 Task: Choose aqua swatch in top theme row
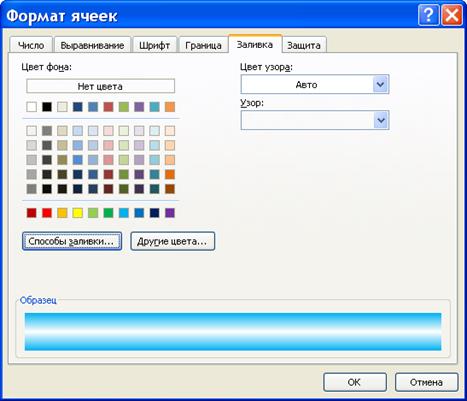[x=154, y=107]
